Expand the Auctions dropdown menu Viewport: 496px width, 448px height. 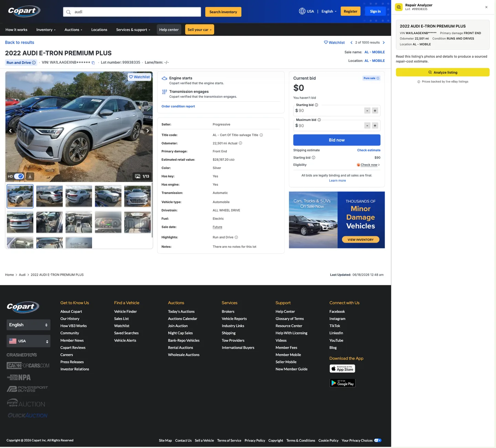tap(73, 30)
